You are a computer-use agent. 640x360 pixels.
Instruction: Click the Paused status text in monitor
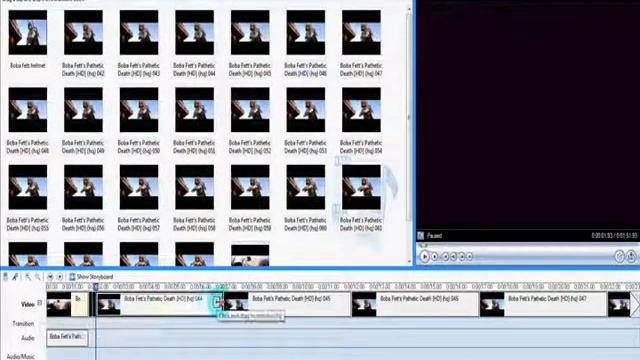pyautogui.click(x=434, y=236)
